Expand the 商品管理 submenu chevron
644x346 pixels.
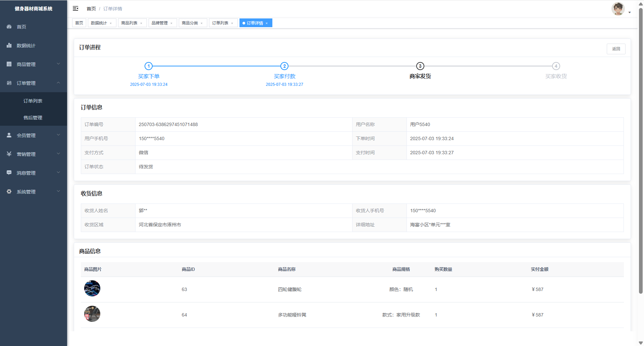(x=58, y=64)
